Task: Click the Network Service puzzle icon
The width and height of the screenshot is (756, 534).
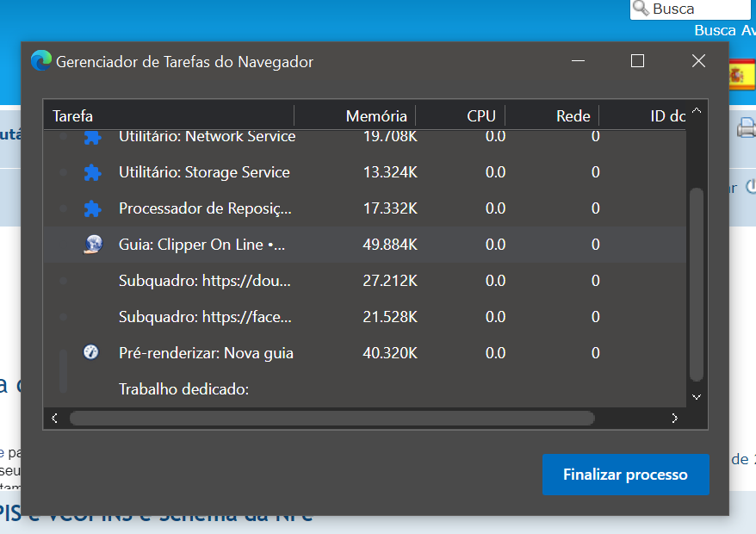Action: (x=92, y=137)
